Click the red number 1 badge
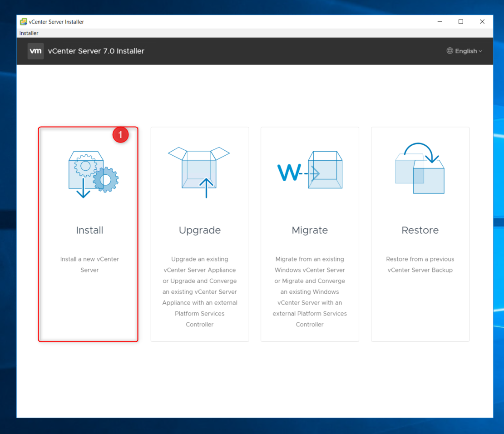 (x=120, y=135)
